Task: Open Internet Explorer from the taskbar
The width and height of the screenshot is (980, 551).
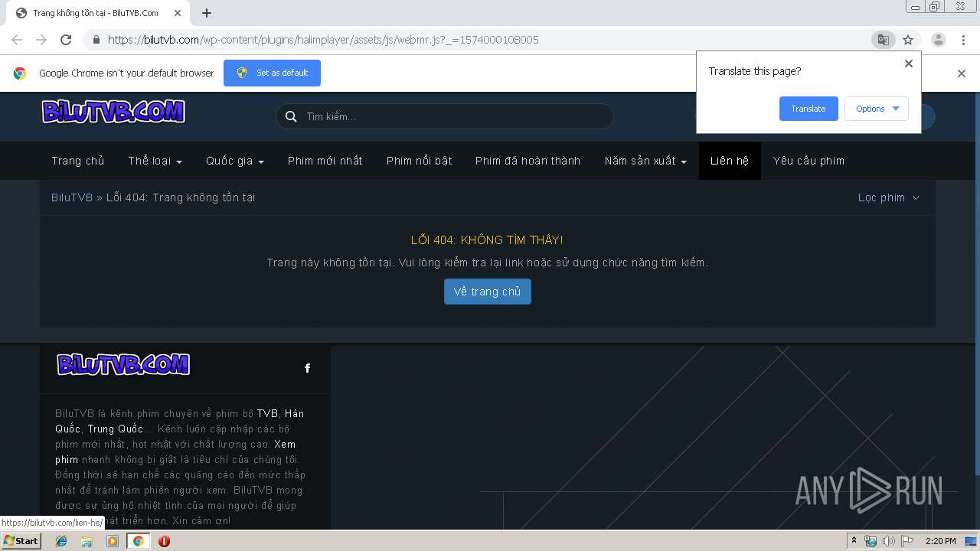Action: tap(61, 541)
